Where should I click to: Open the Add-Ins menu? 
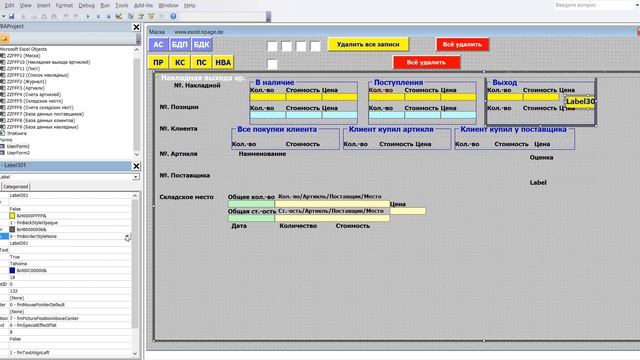pyautogui.click(x=143, y=5)
